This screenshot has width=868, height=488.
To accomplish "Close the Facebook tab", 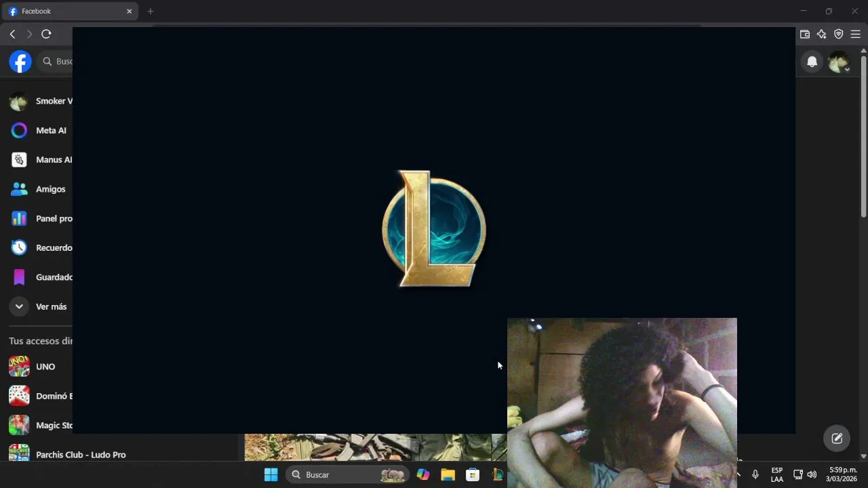I will (x=129, y=12).
